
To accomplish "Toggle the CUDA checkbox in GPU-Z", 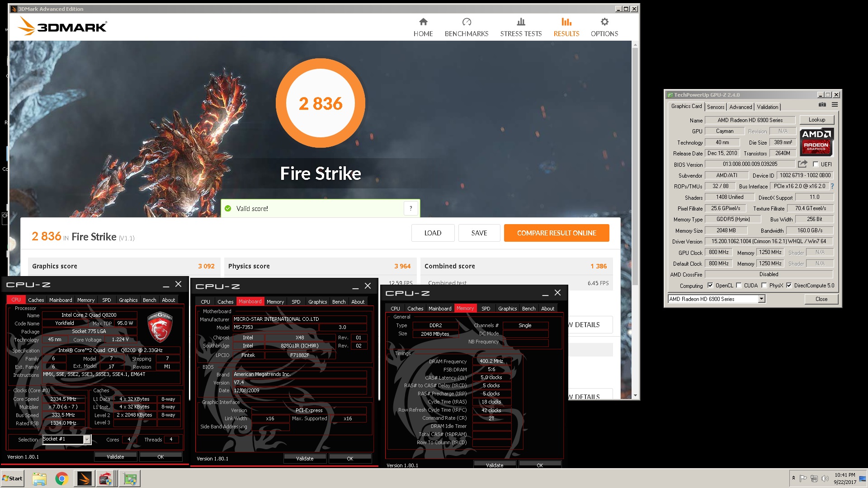I will point(739,286).
